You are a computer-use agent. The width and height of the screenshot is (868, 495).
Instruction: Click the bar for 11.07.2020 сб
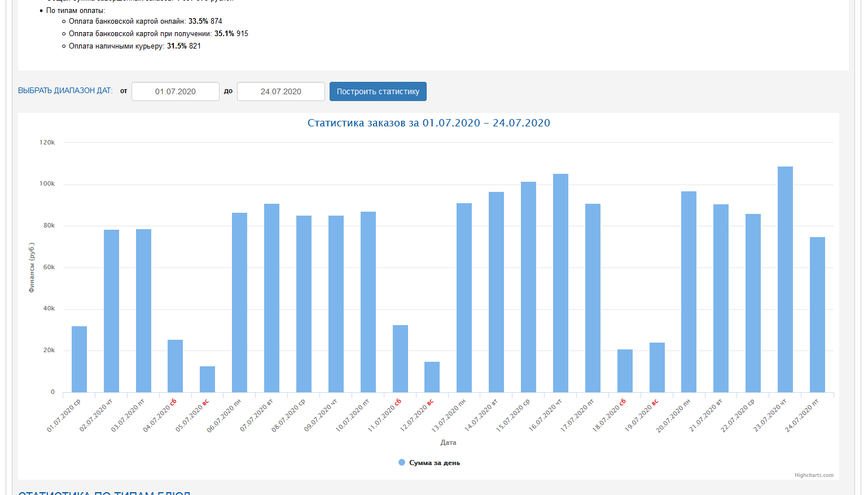pyautogui.click(x=400, y=358)
